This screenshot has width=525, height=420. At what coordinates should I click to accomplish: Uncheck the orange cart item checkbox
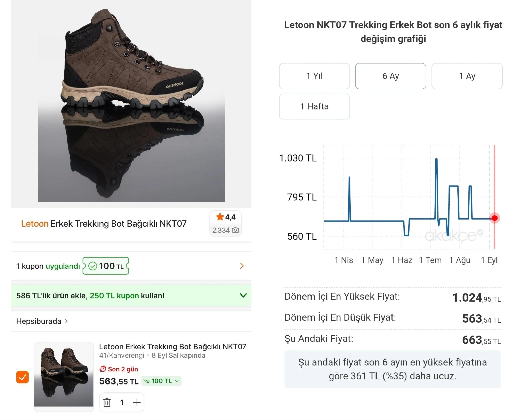pyautogui.click(x=22, y=377)
